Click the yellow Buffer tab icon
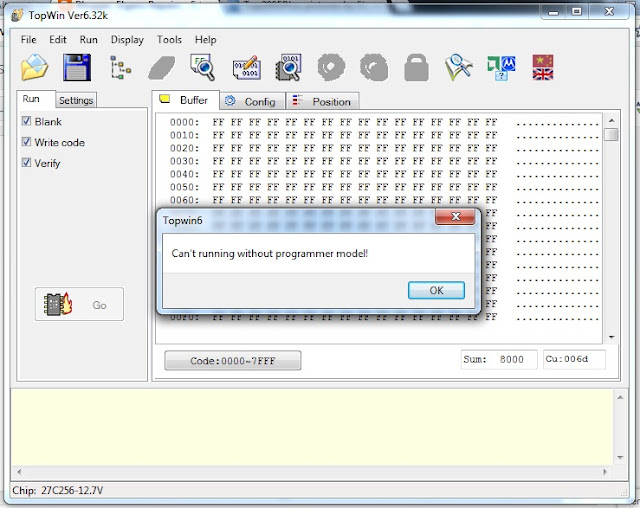The height and width of the screenshot is (508, 640). click(164, 99)
